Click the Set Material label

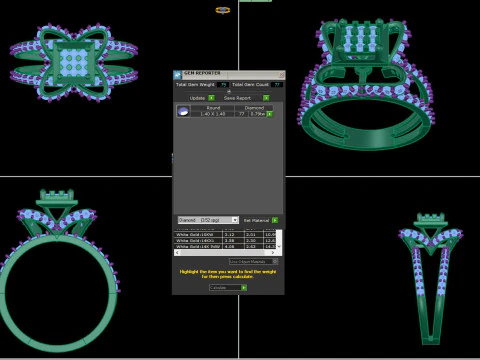click(x=256, y=220)
